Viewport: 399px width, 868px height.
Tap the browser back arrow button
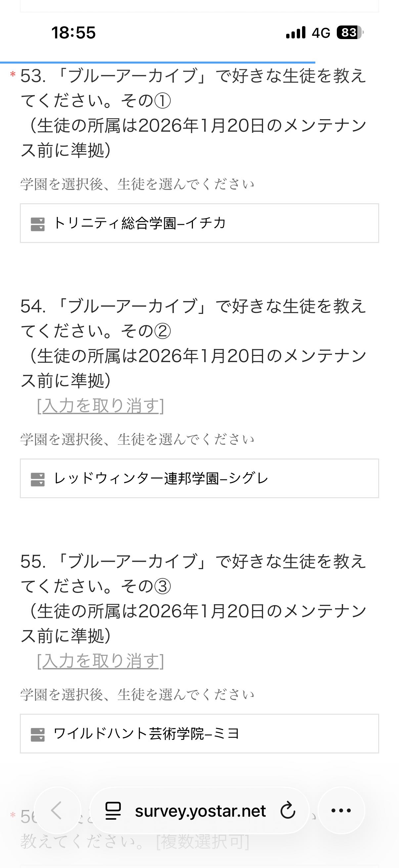pyautogui.click(x=57, y=810)
